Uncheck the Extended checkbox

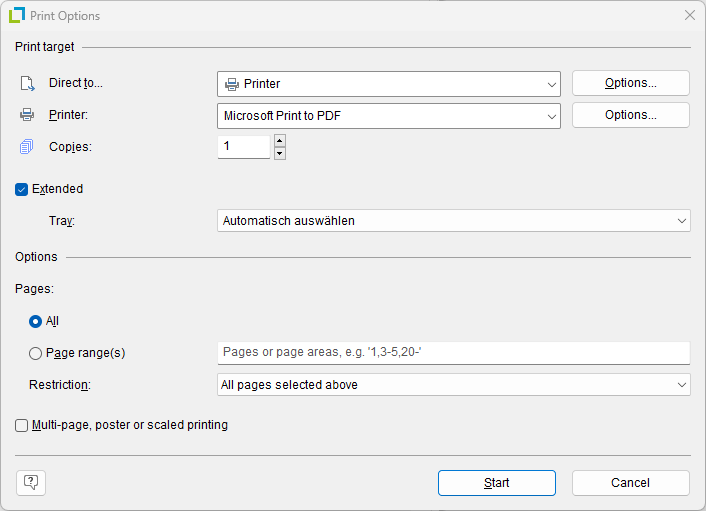point(22,189)
